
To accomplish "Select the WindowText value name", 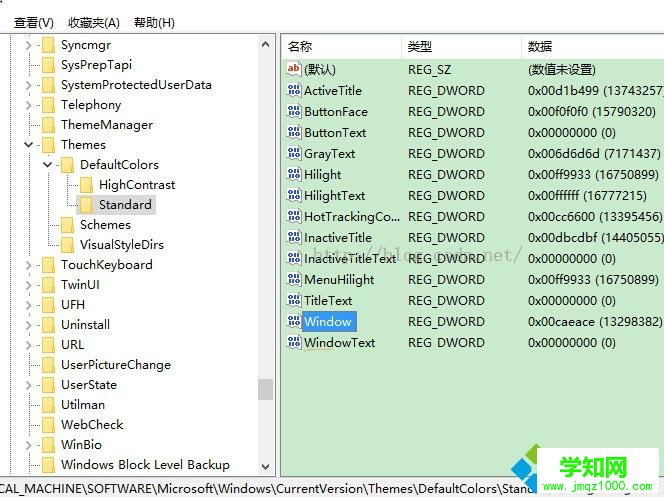I will tap(340, 343).
